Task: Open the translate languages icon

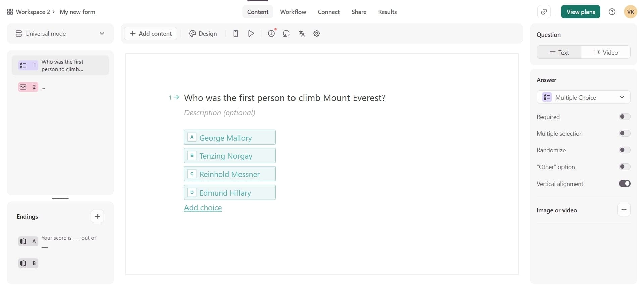Action: (x=302, y=33)
